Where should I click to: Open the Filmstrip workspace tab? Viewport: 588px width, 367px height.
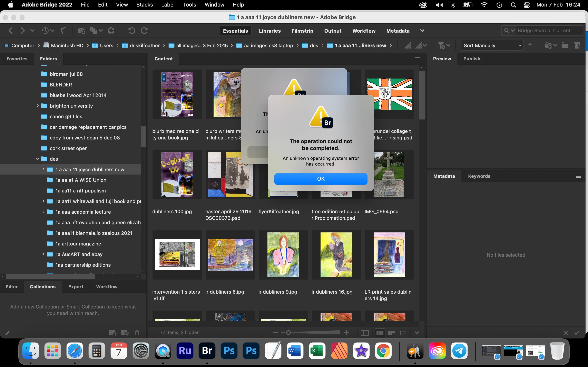302,31
